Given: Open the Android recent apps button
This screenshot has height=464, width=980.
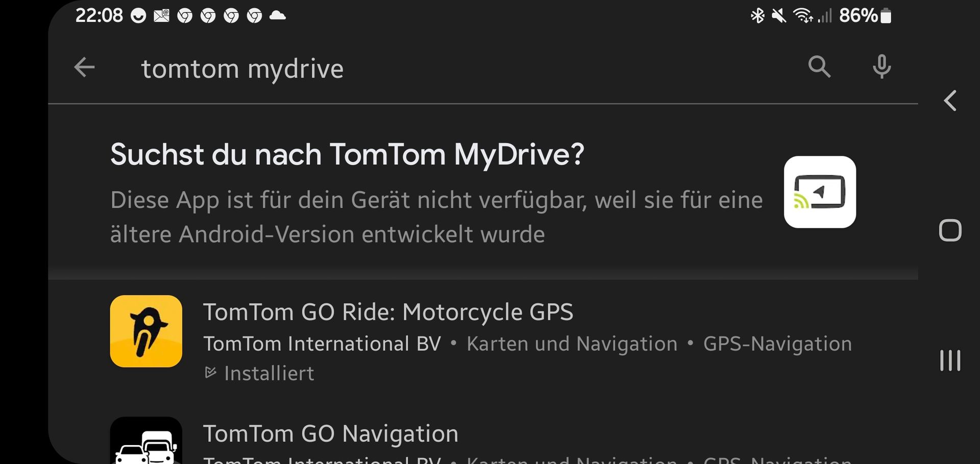Looking at the screenshot, I should pos(950,360).
